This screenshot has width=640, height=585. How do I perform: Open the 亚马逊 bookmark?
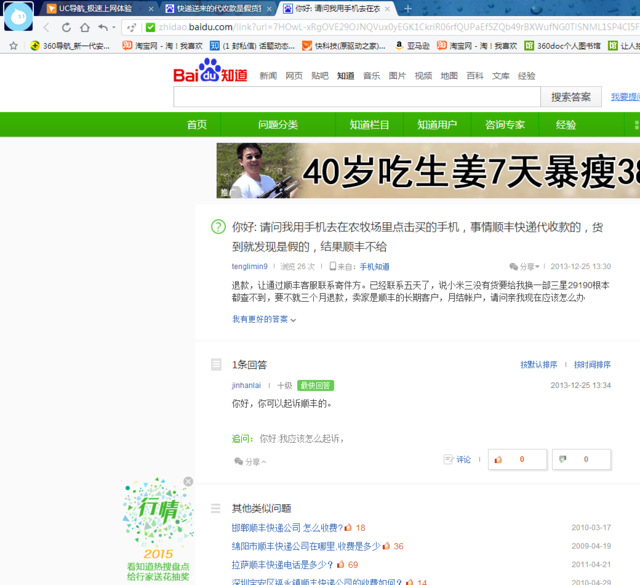[412, 46]
